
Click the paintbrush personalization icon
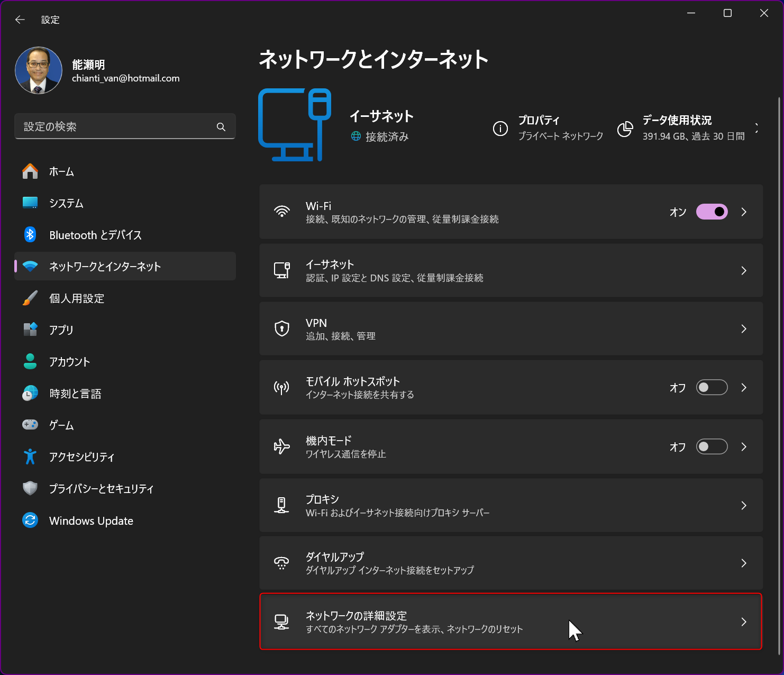pos(30,298)
